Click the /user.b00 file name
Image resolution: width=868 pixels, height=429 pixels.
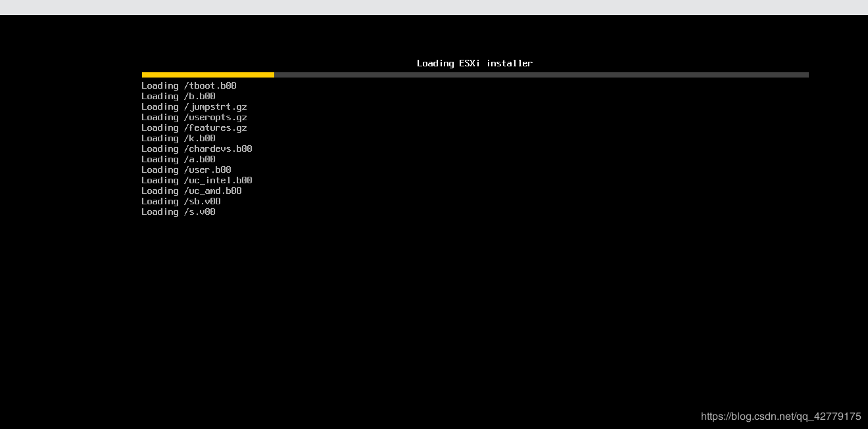click(207, 170)
